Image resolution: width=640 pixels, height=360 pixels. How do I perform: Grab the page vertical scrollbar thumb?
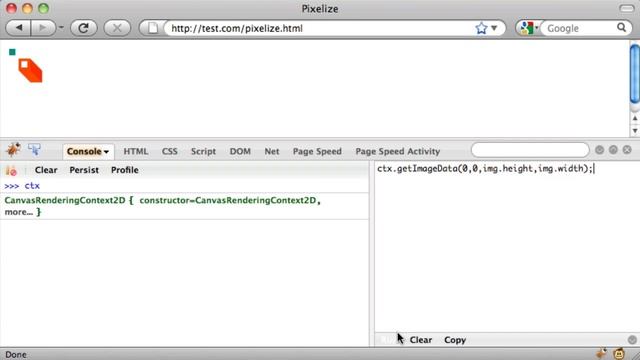pyautogui.click(x=635, y=73)
